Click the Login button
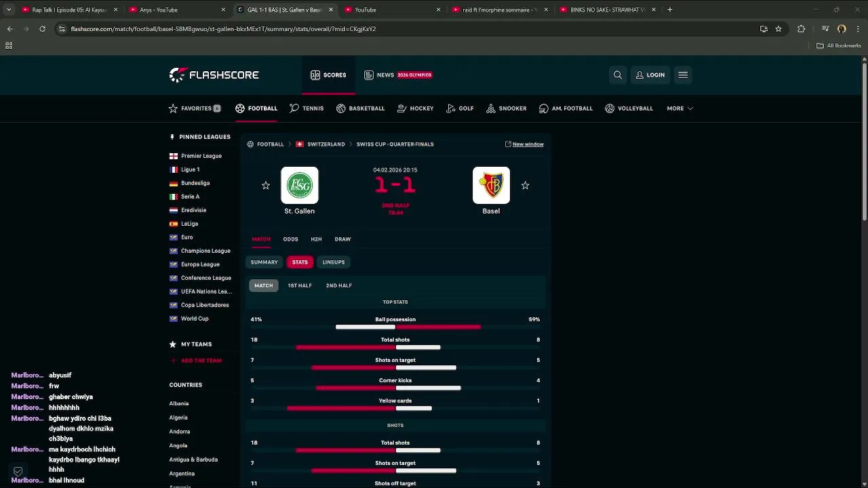The image size is (868, 488). coord(650,75)
